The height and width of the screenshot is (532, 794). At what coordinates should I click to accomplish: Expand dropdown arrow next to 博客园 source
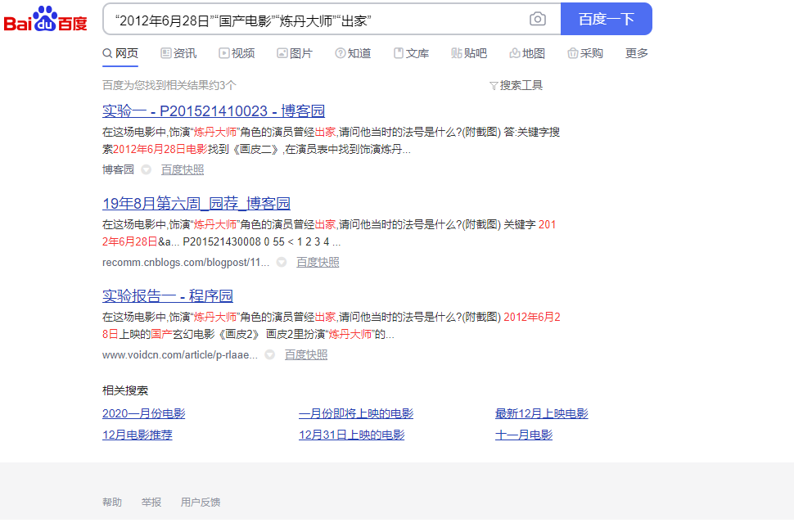coord(146,169)
